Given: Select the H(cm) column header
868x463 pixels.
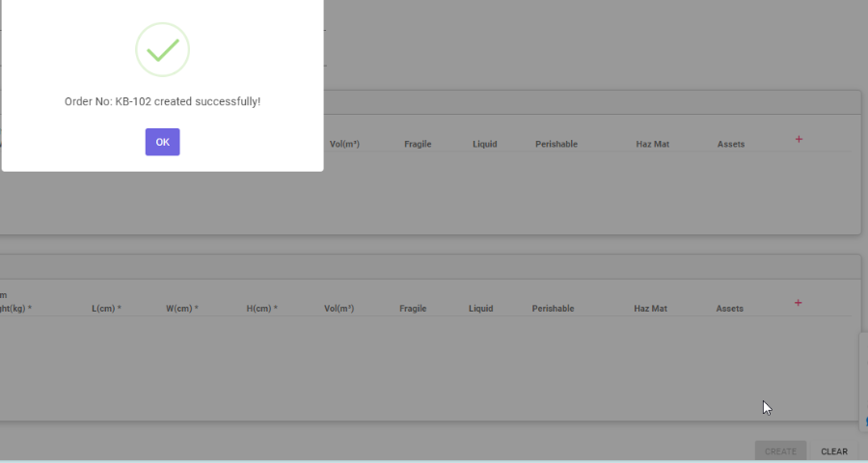Looking at the screenshot, I should click(261, 309).
